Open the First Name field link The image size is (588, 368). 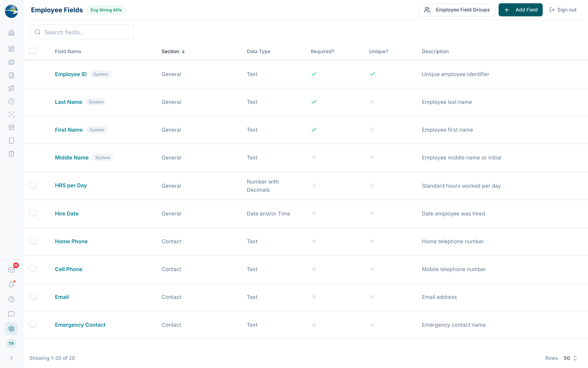pos(69,130)
